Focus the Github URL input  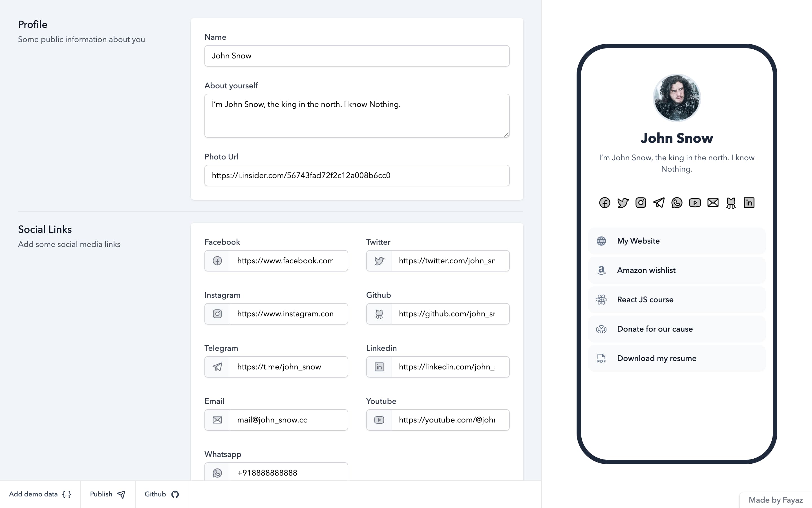click(451, 314)
